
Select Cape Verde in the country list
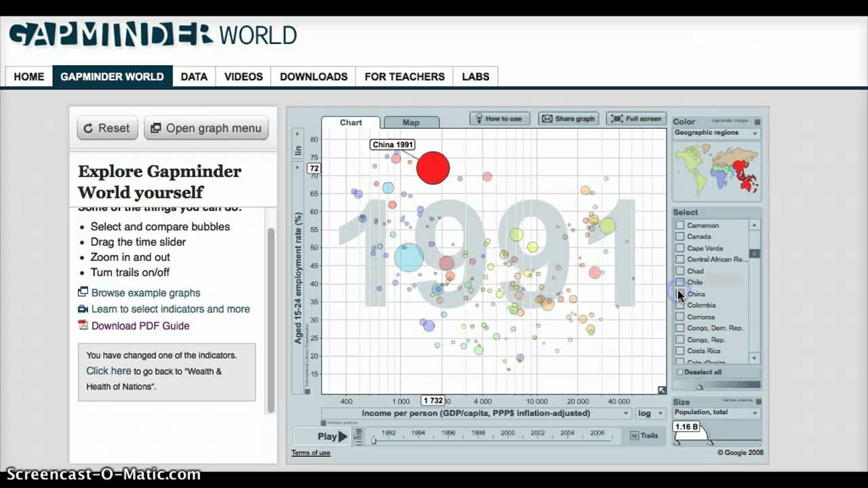[680, 248]
